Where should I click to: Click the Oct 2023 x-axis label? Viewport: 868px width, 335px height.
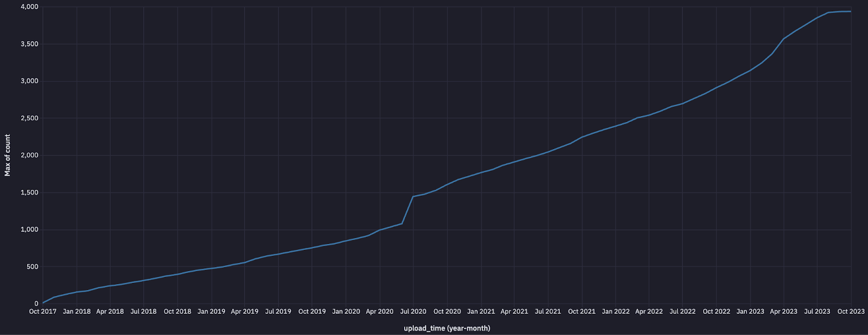pyautogui.click(x=851, y=312)
